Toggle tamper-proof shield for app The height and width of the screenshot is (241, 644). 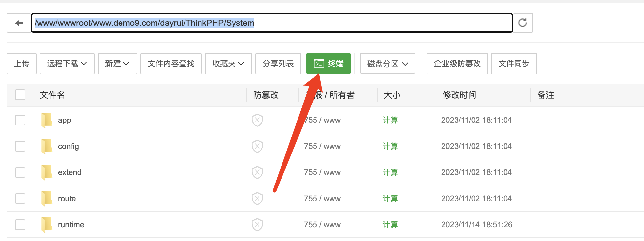click(x=257, y=120)
